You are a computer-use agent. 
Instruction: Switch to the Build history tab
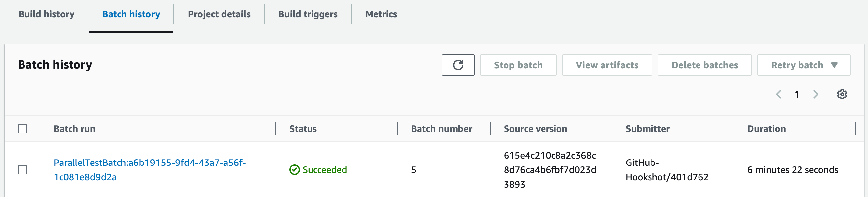(46, 14)
